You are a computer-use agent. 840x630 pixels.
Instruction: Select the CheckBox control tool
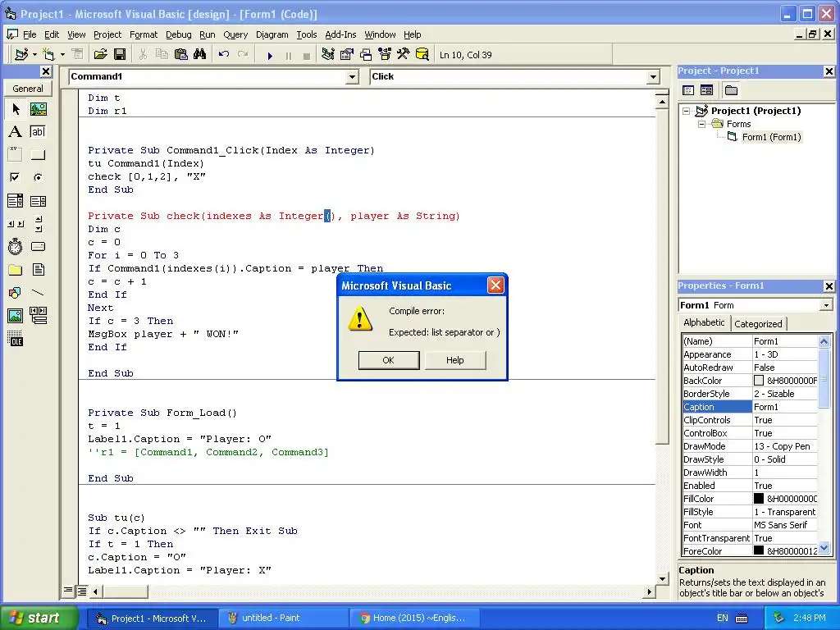[x=16, y=177]
